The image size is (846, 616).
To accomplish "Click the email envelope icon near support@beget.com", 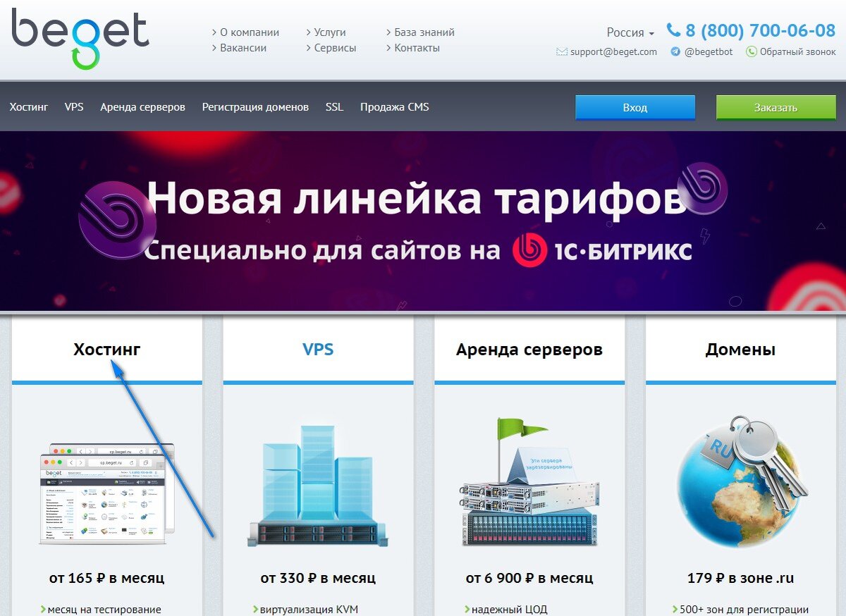I will (x=562, y=51).
